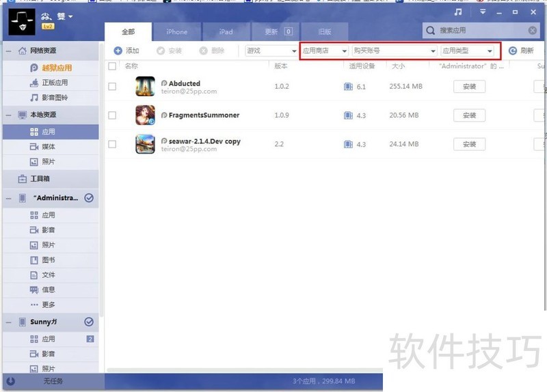Expand the 购买账号 dropdown

point(394,51)
